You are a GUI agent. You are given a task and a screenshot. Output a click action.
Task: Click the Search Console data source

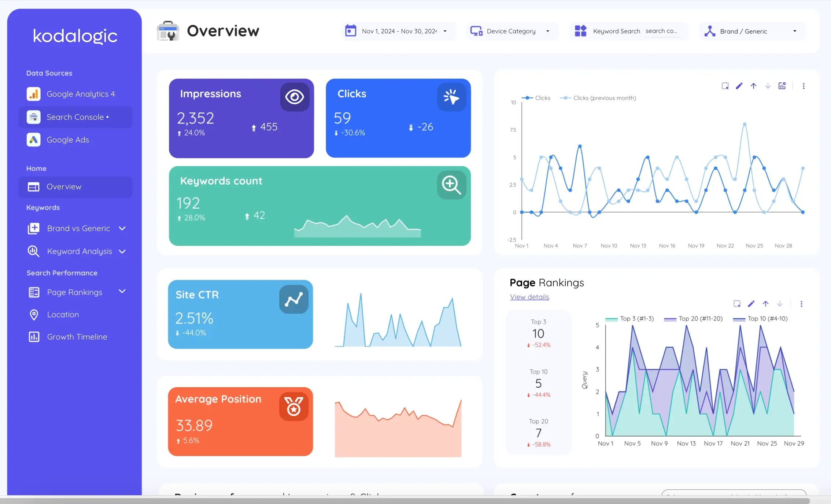76,117
